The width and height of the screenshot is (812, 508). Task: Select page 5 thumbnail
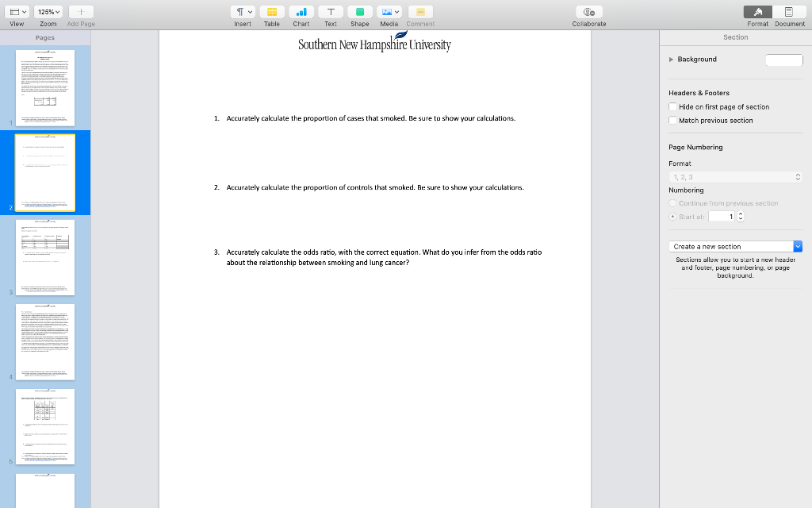pos(45,426)
